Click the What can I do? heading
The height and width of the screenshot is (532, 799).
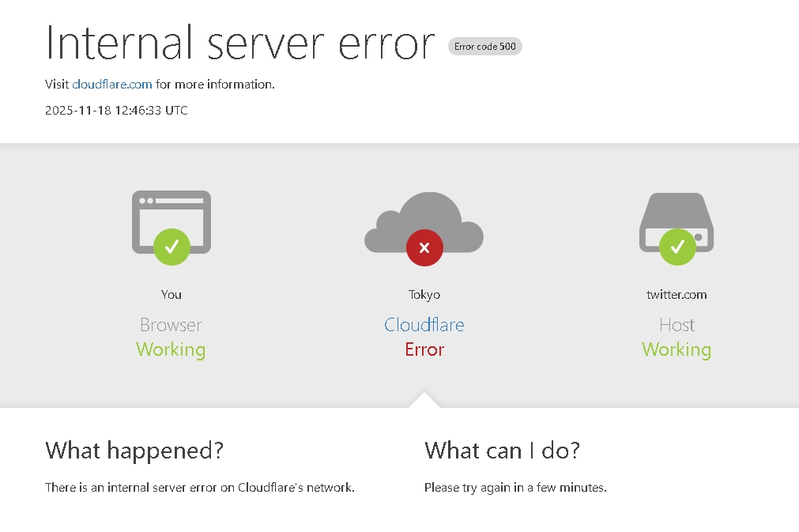tap(502, 451)
